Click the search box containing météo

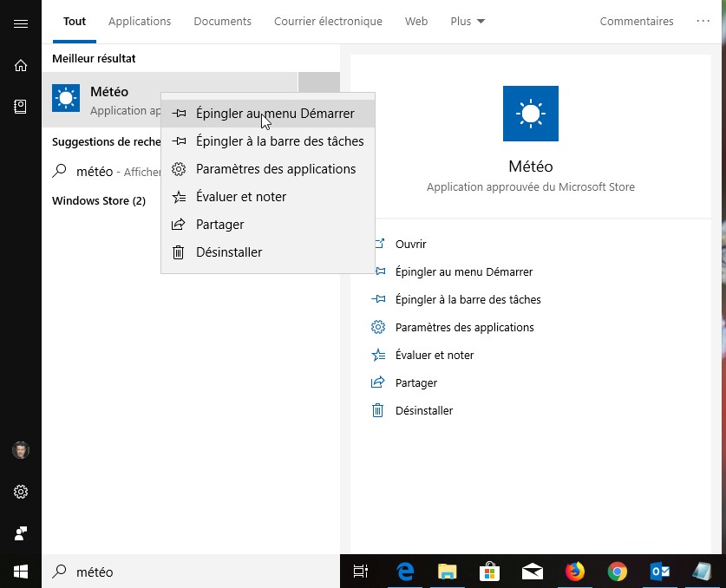click(191, 572)
